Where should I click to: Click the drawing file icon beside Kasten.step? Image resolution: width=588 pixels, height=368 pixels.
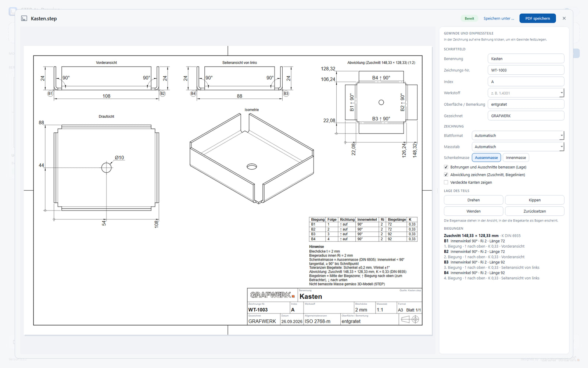24,18
